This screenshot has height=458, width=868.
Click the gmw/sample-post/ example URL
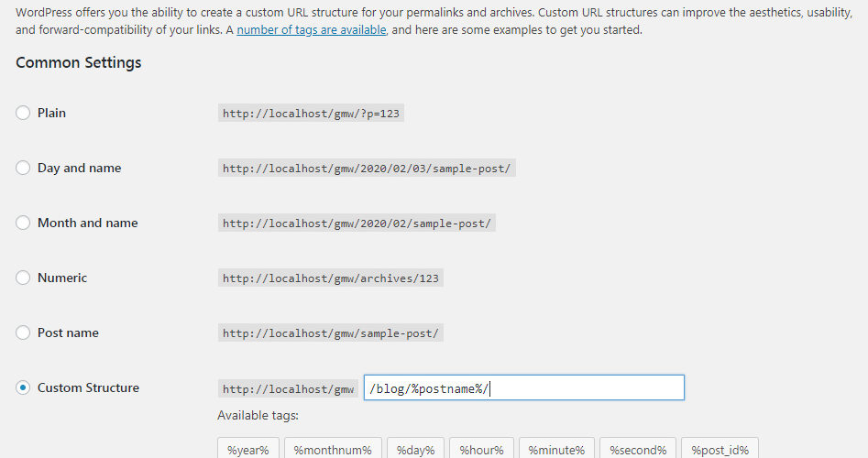pos(330,333)
